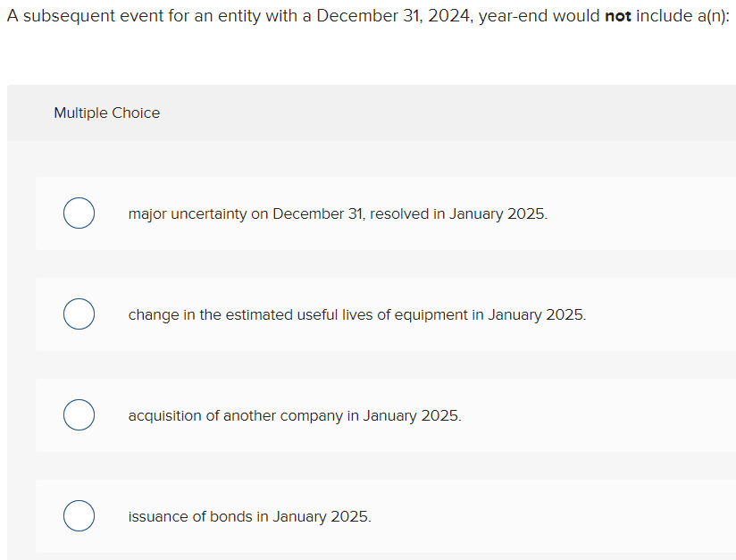Click the 'Multiple Choice' header label
The width and height of the screenshot is (736, 560).
coord(106,113)
